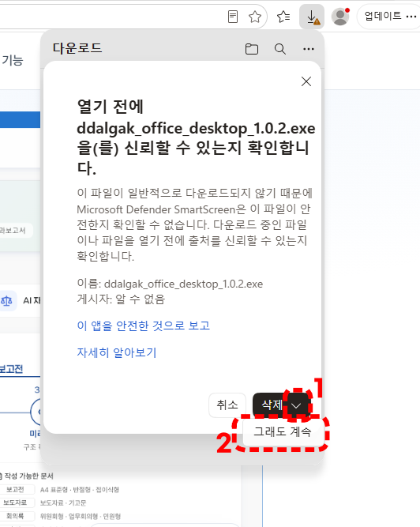The image size is (420, 527).
Task: Click A4 표준형 · 반절형 · 접이식형 text
Action: [80, 490]
